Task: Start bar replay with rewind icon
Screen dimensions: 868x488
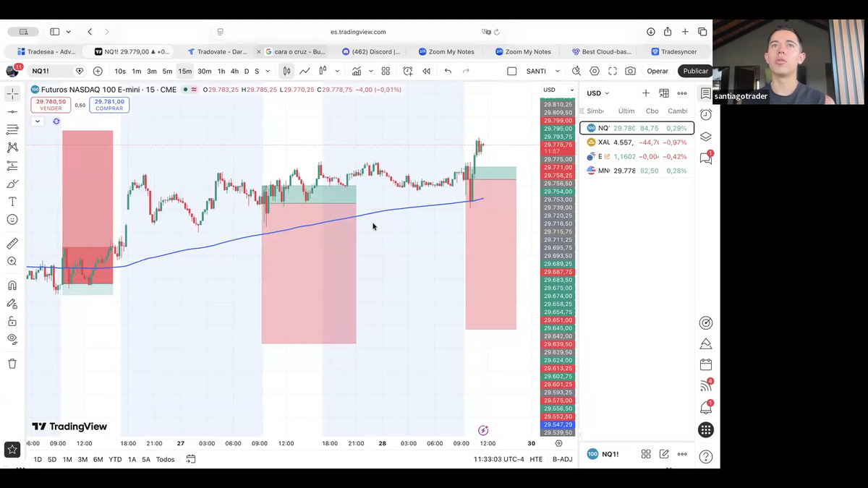Action: pos(427,71)
